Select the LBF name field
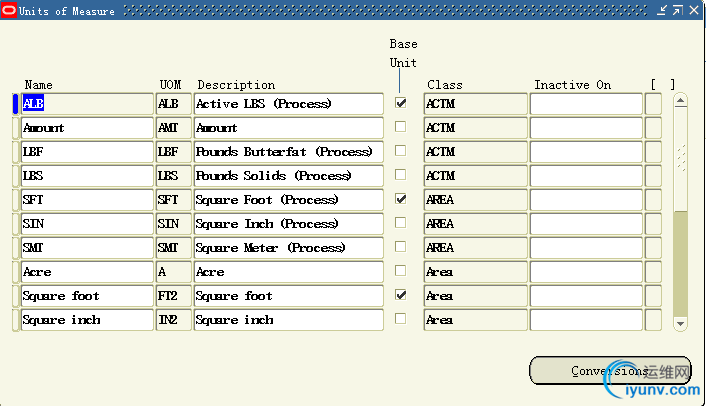The width and height of the screenshot is (706, 406). (x=87, y=152)
